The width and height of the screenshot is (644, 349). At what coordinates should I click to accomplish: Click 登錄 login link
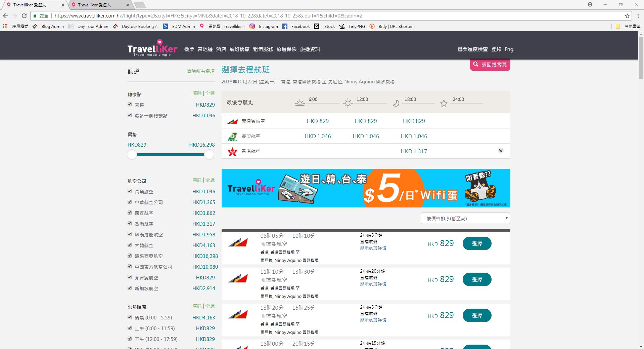tap(496, 49)
